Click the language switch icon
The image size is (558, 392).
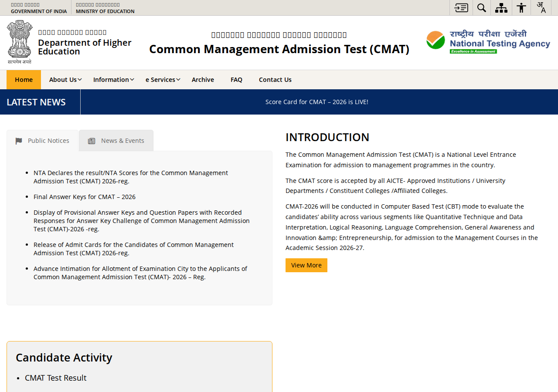tap(541, 8)
